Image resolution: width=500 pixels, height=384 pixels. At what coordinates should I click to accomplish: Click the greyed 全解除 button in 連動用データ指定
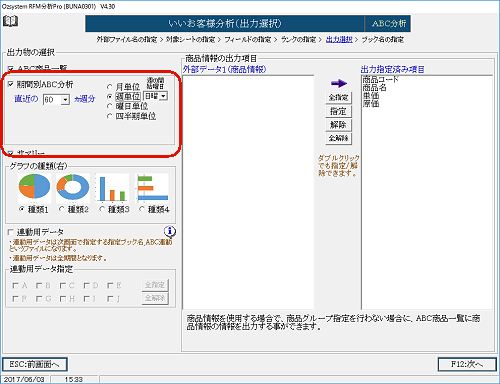(x=155, y=298)
